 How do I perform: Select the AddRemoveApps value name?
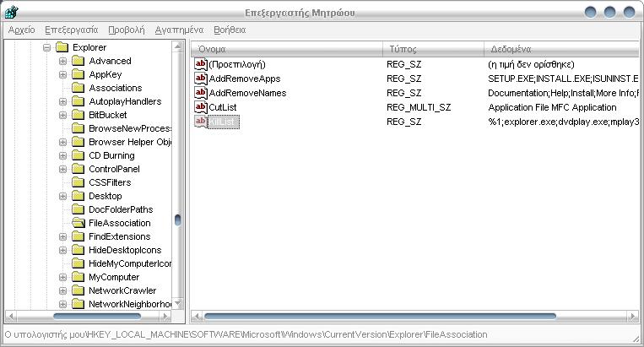[245, 79]
